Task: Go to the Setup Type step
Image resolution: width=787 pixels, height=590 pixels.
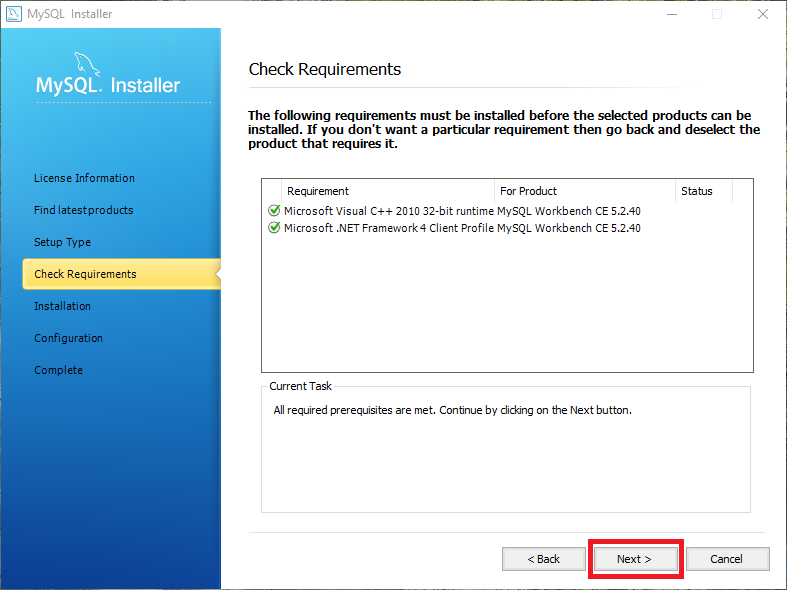Action: (62, 242)
